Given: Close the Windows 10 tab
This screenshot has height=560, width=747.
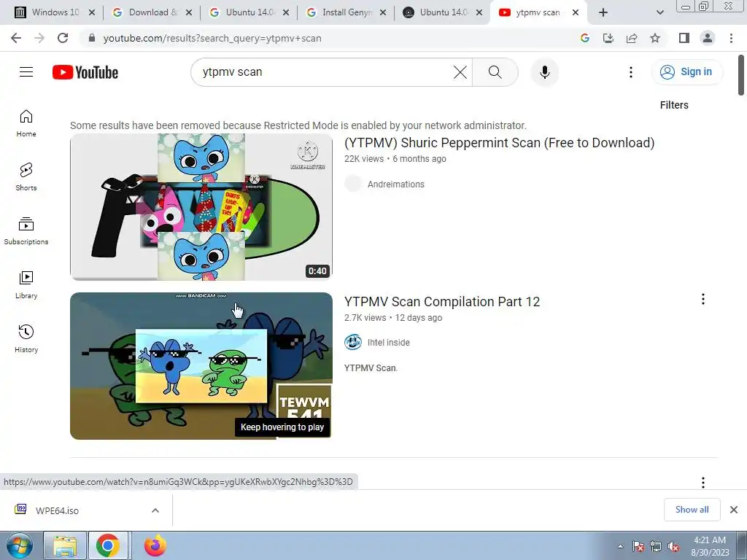Looking at the screenshot, I should pos(92,12).
